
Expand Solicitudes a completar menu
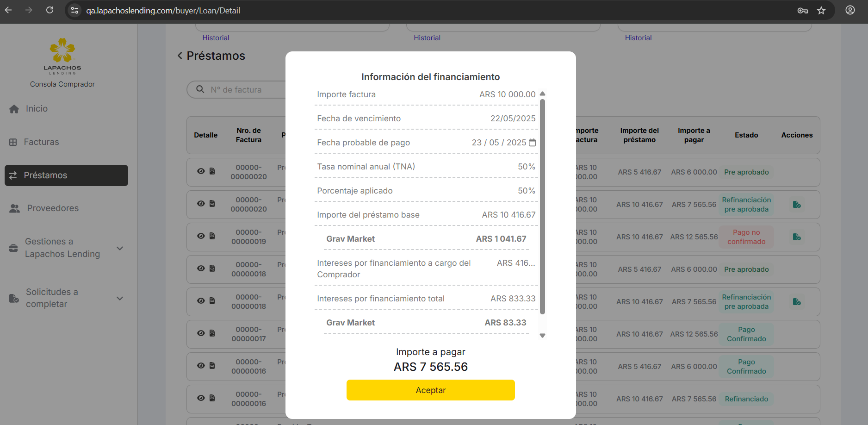pos(120,298)
